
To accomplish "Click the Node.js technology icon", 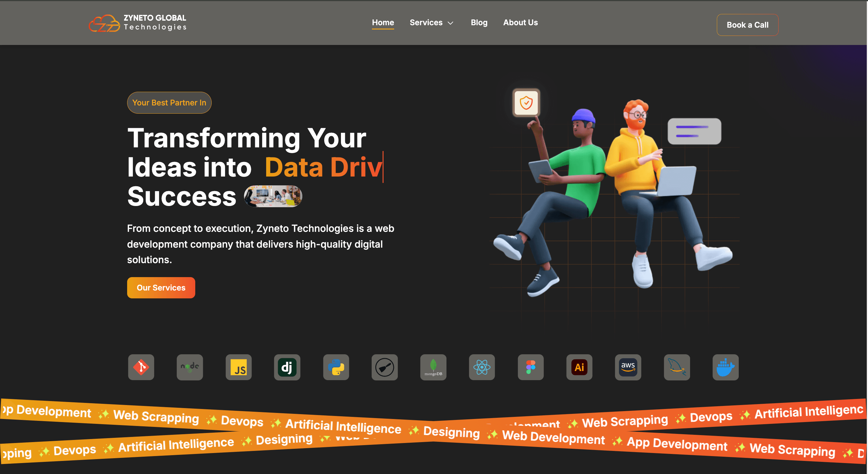I will (190, 367).
